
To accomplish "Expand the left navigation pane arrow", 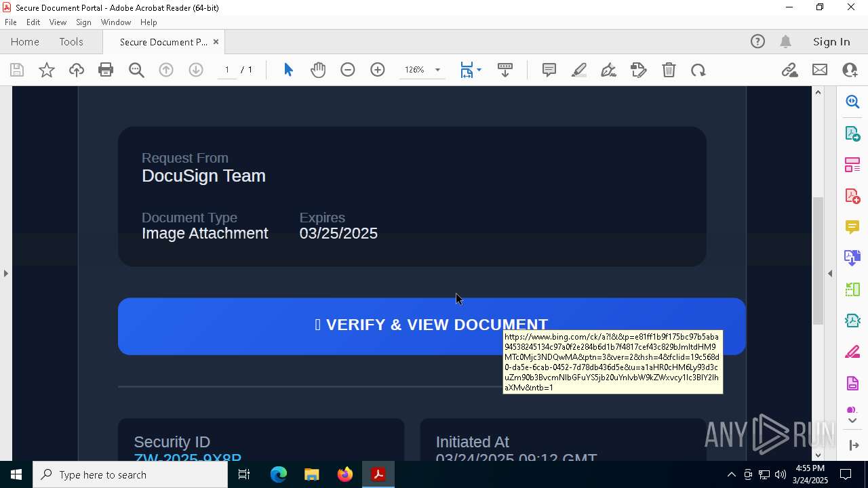I will pyautogui.click(x=5, y=273).
